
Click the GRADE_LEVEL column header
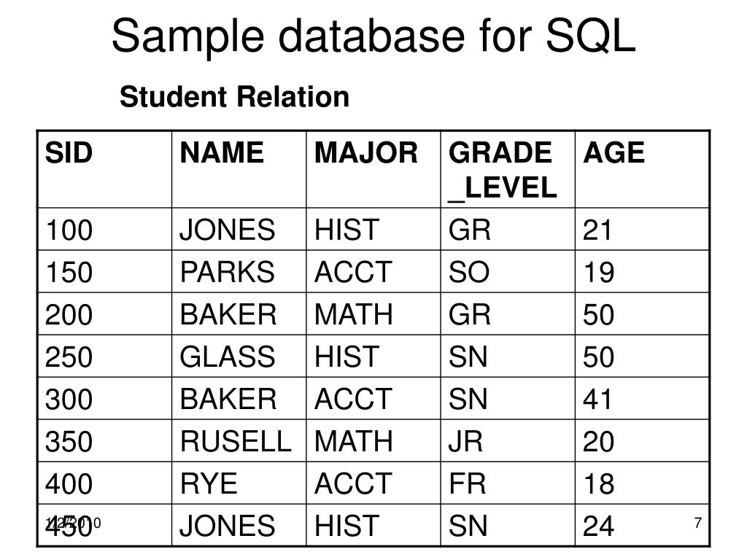502,171
